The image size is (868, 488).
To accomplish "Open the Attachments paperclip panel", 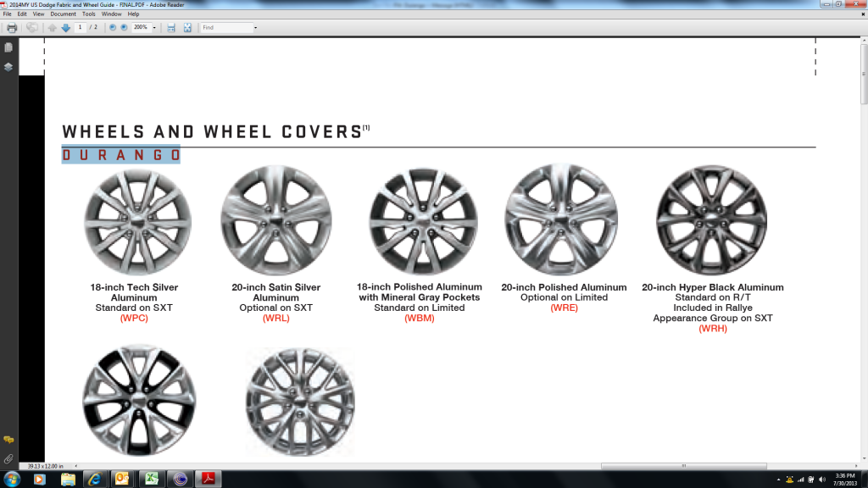I will 8,458.
